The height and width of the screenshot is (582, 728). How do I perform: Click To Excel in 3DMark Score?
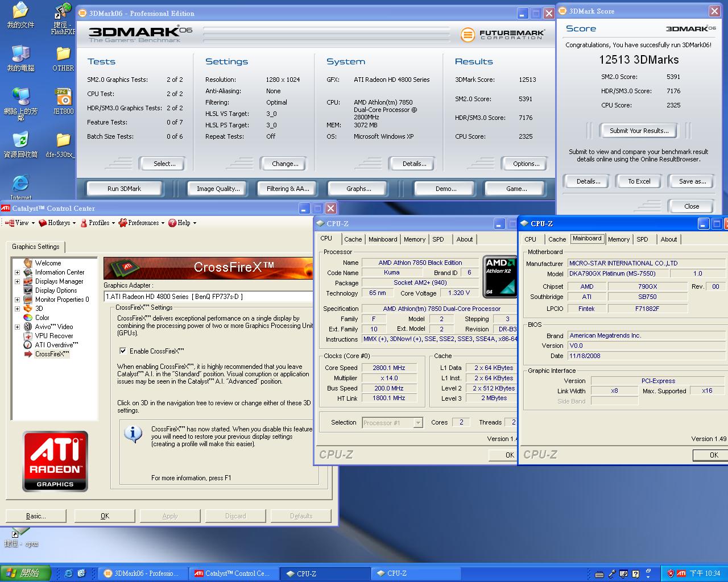coord(639,181)
